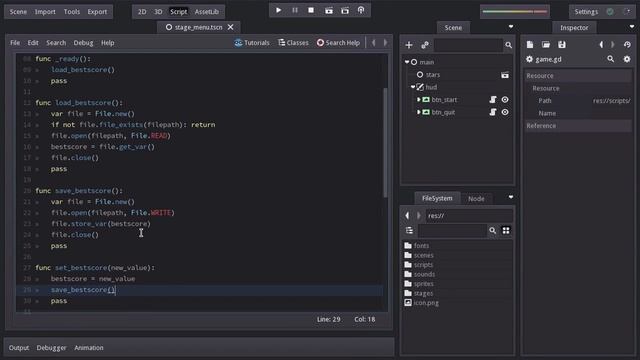
Task: Click the Search Help button
Action: point(338,42)
